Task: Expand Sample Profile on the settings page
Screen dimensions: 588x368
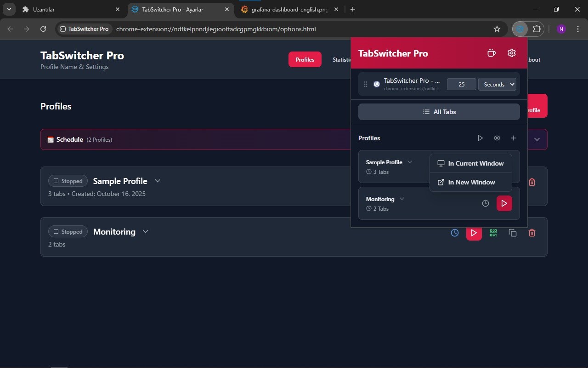Action: pyautogui.click(x=158, y=181)
